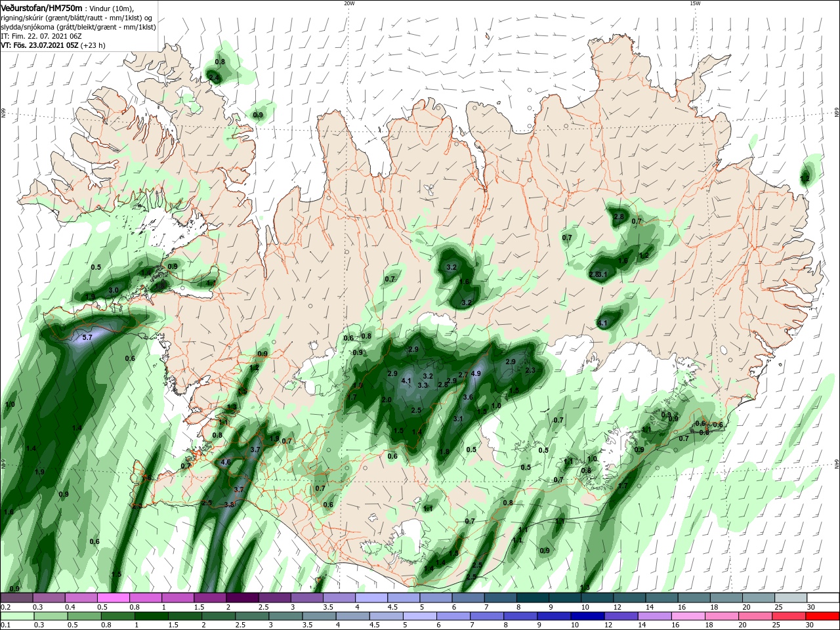Click the light gray 25 mm snow swatch

791,598
